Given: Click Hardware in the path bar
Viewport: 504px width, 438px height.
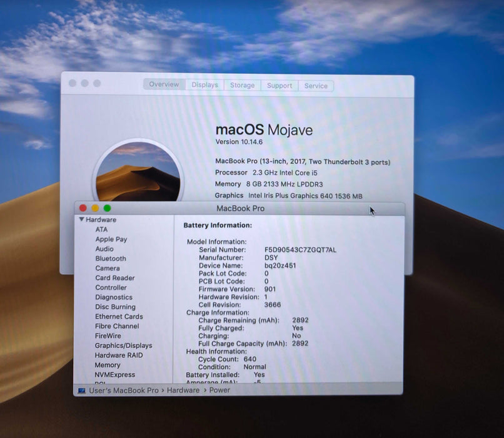Looking at the screenshot, I should click(183, 390).
